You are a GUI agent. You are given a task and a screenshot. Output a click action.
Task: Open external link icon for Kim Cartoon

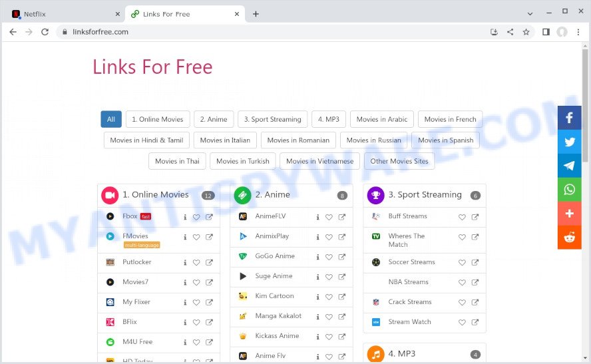[x=342, y=297]
